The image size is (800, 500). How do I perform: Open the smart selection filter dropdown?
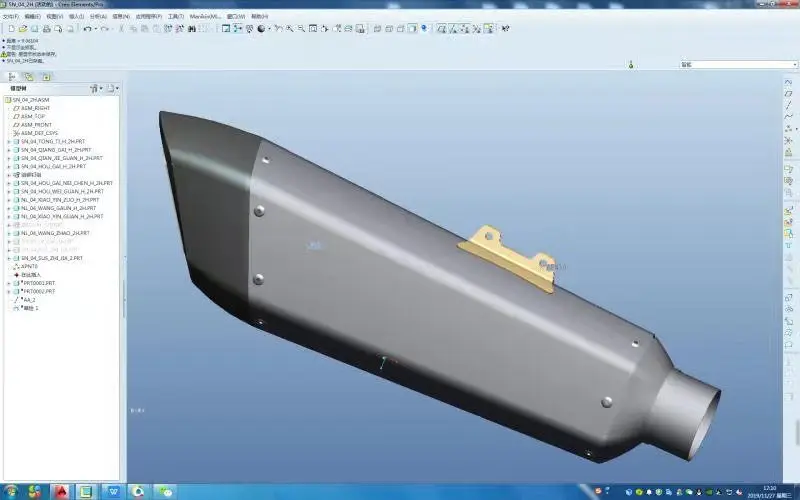(794, 65)
